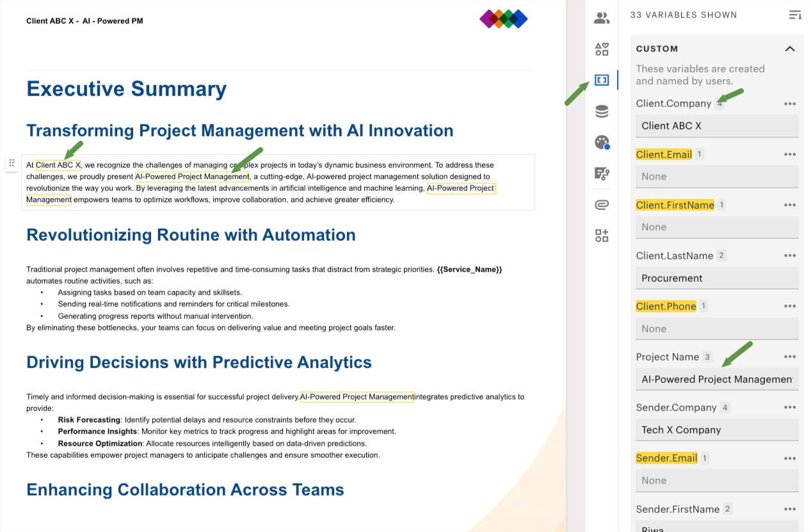Click the Client ABC X variable in paragraph
Screen dimensions: 811x532
(58, 165)
